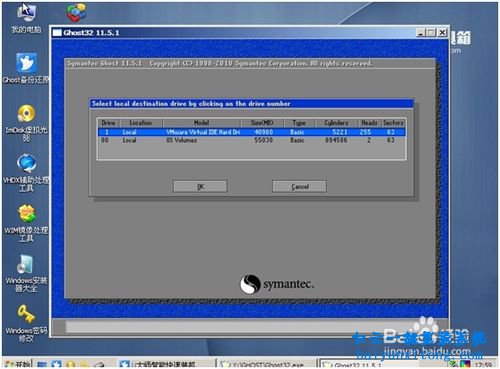Click the Cylinders column header
The width and height of the screenshot is (500, 369).
coord(336,123)
